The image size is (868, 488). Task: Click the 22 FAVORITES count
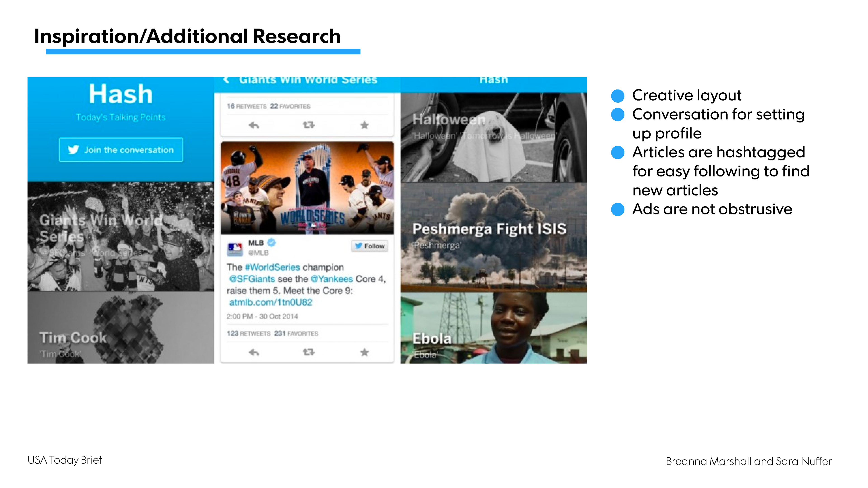click(x=290, y=106)
